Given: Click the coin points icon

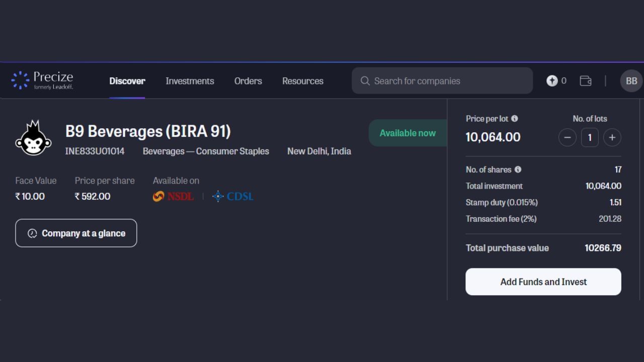Looking at the screenshot, I should coord(552,81).
